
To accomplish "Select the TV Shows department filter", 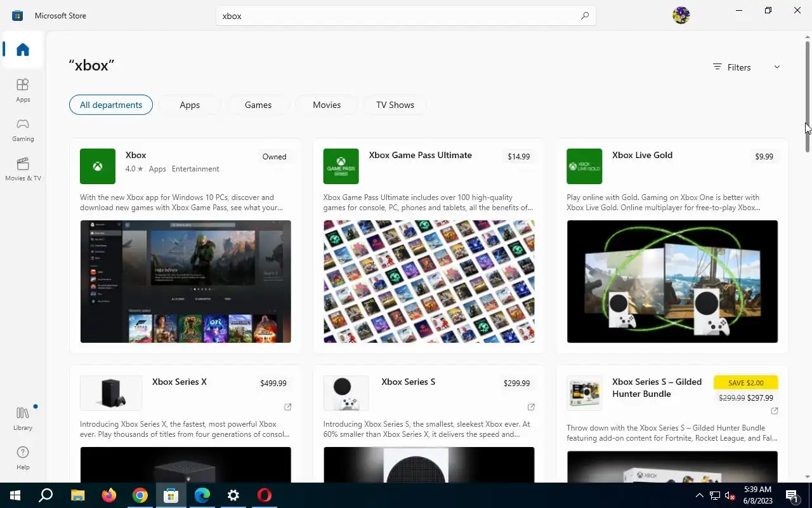I will pyautogui.click(x=395, y=105).
